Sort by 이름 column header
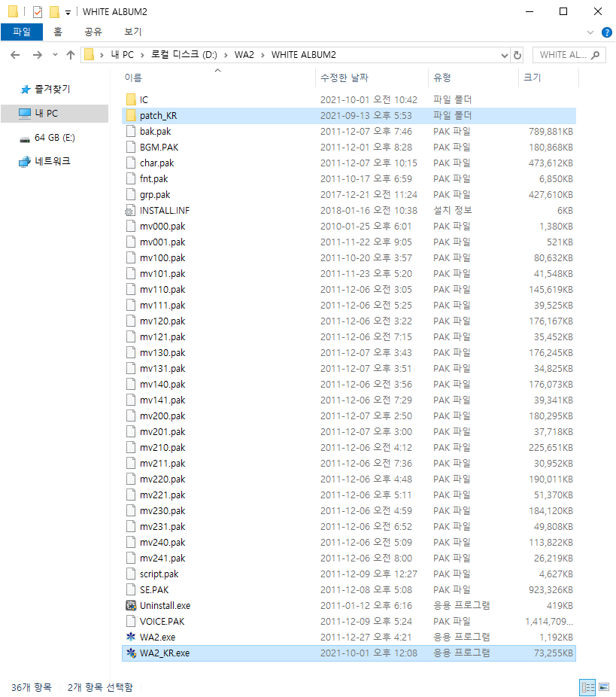 (133, 78)
